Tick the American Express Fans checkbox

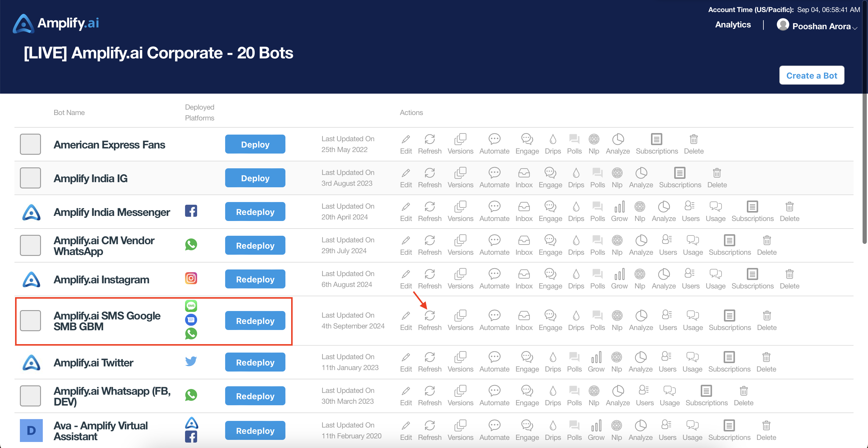coord(30,144)
